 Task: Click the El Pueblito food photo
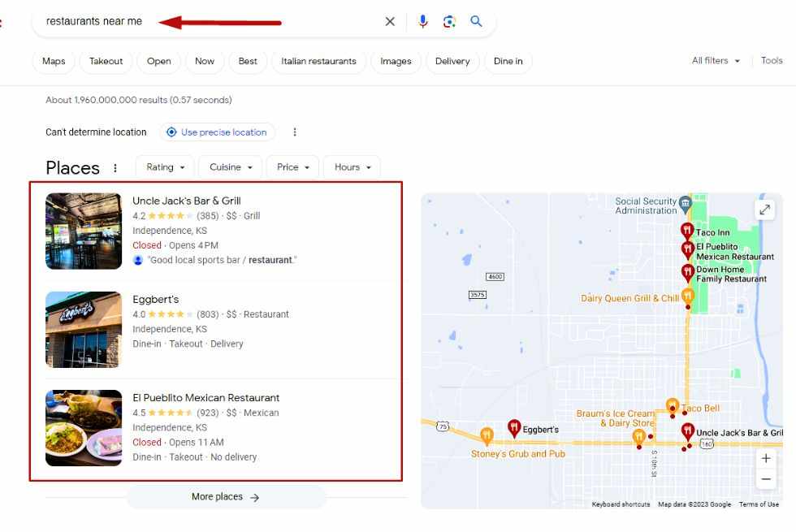pyautogui.click(x=84, y=428)
